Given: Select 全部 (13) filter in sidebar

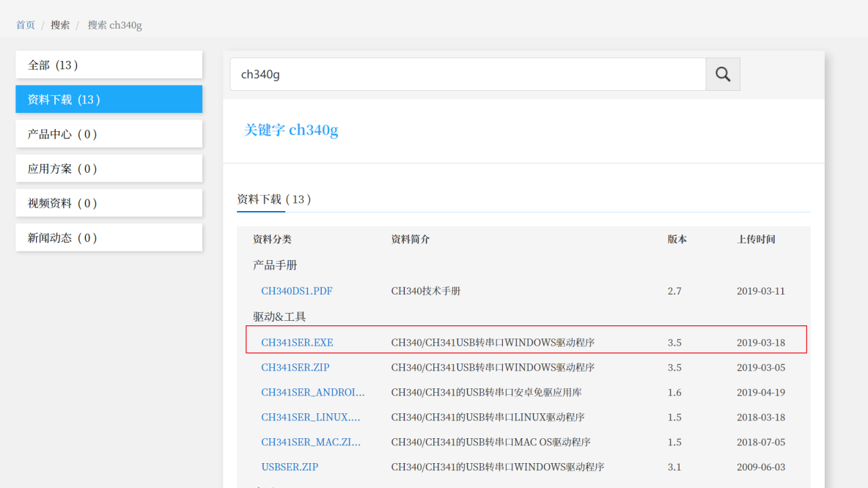Looking at the screenshot, I should click(108, 64).
